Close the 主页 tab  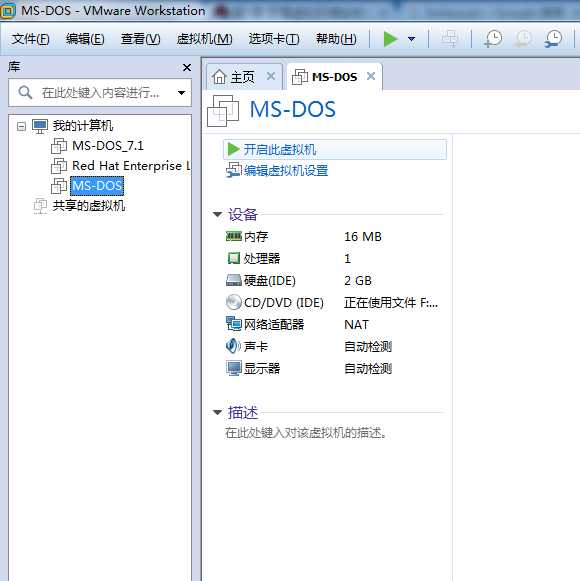coord(271,76)
